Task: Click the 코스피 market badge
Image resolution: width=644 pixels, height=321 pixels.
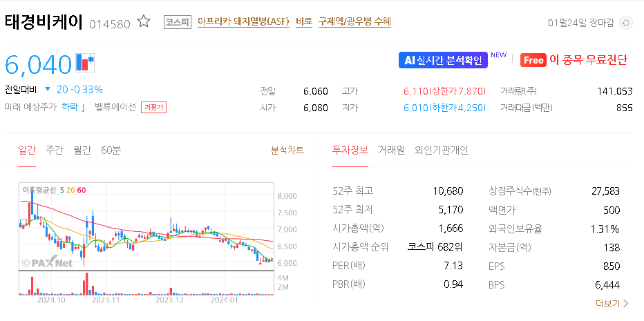Action: point(178,22)
